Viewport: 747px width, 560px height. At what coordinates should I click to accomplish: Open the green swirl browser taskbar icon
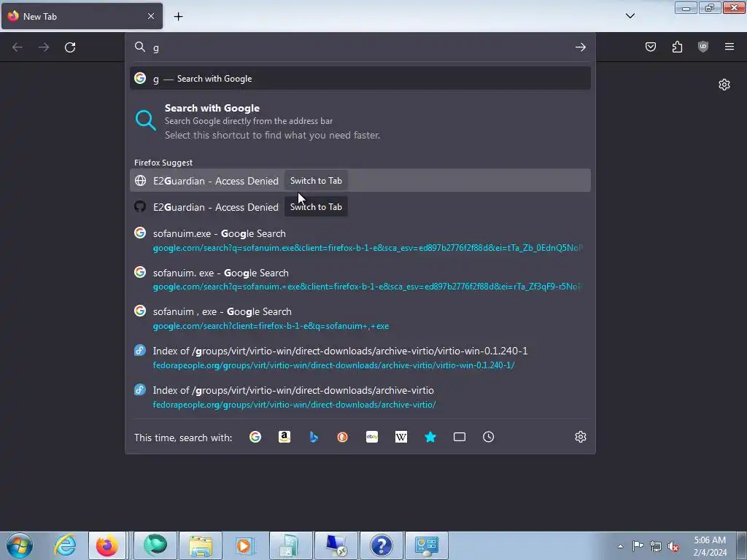[x=155, y=545]
